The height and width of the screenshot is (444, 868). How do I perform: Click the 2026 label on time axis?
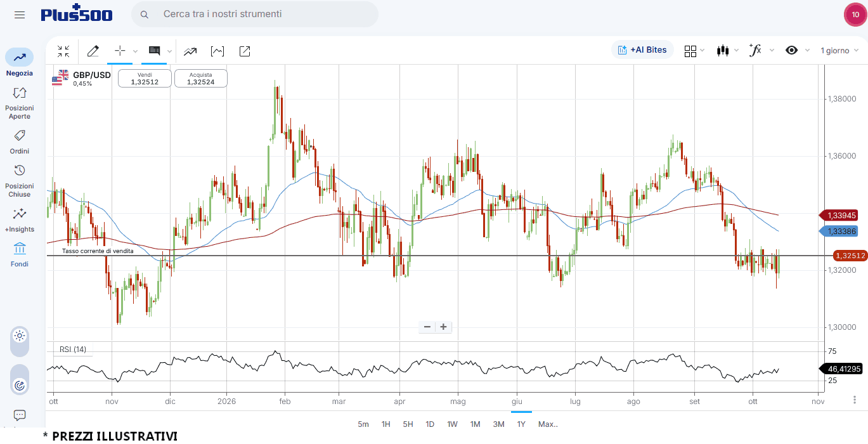pos(226,402)
